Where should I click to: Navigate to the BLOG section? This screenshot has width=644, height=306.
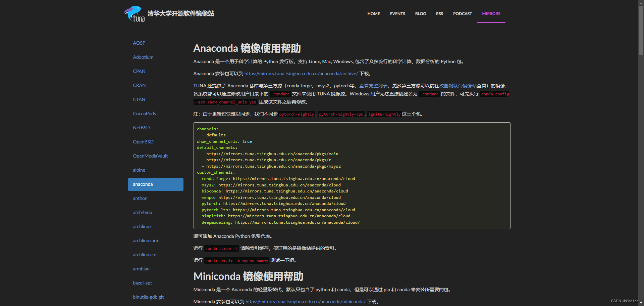(x=420, y=13)
